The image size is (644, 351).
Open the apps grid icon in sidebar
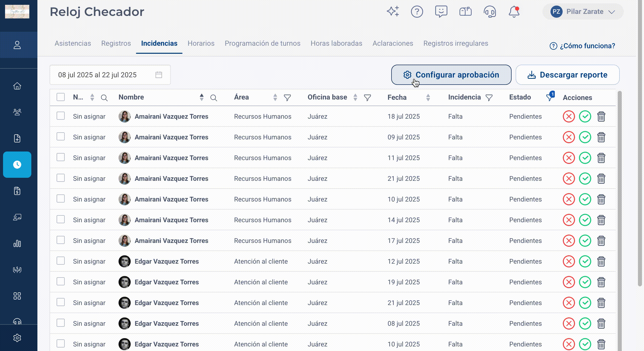coord(17,296)
